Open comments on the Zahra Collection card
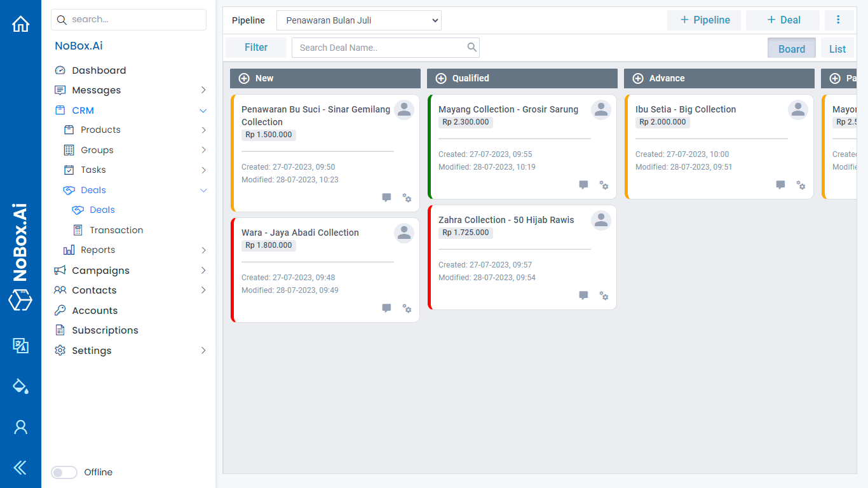The width and height of the screenshot is (868, 488). coord(583,295)
